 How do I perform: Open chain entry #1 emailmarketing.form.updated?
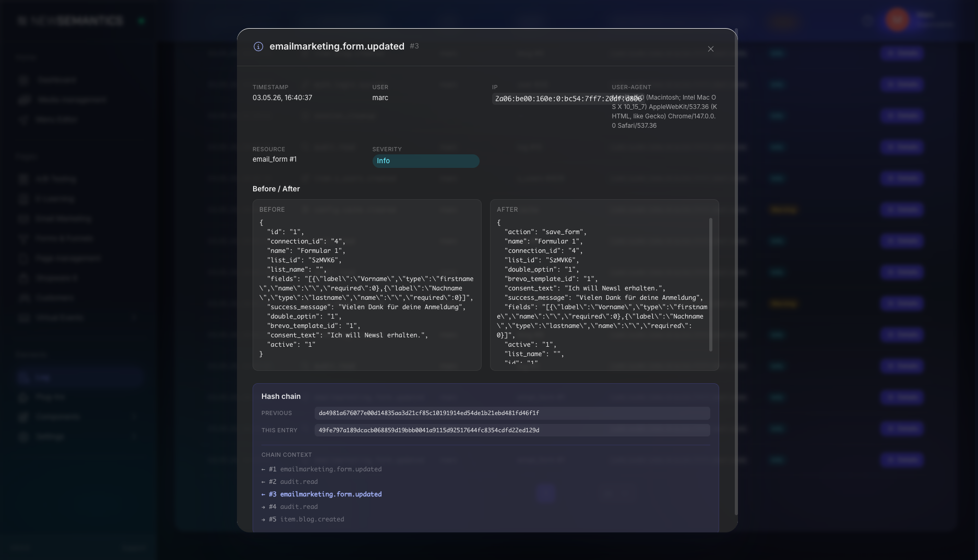[321, 469]
